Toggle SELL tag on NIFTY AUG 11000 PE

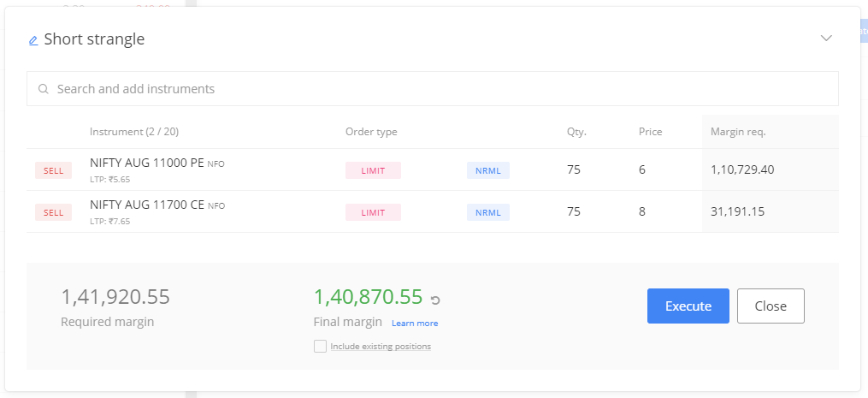click(x=53, y=170)
